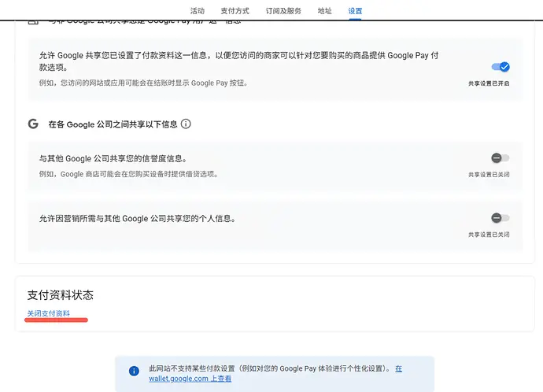Turn off the Google Pay 付款资料 sharing toggle

(501, 67)
